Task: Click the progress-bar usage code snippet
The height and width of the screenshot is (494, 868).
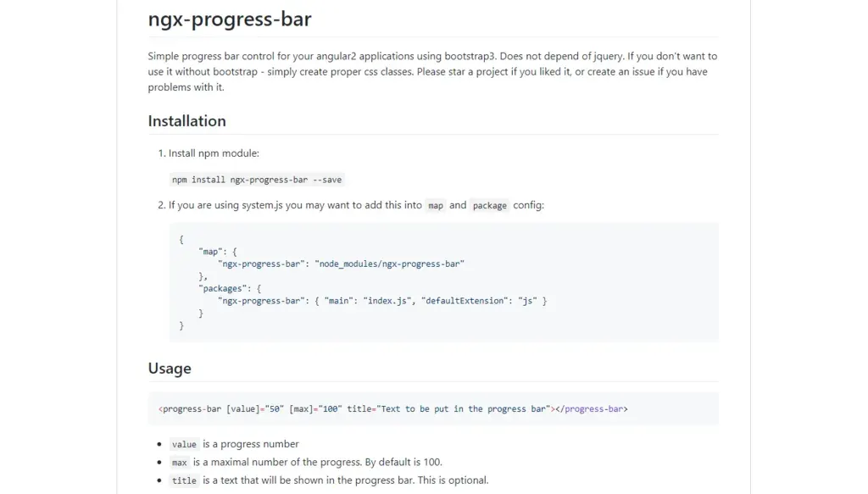Action: pos(433,408)
